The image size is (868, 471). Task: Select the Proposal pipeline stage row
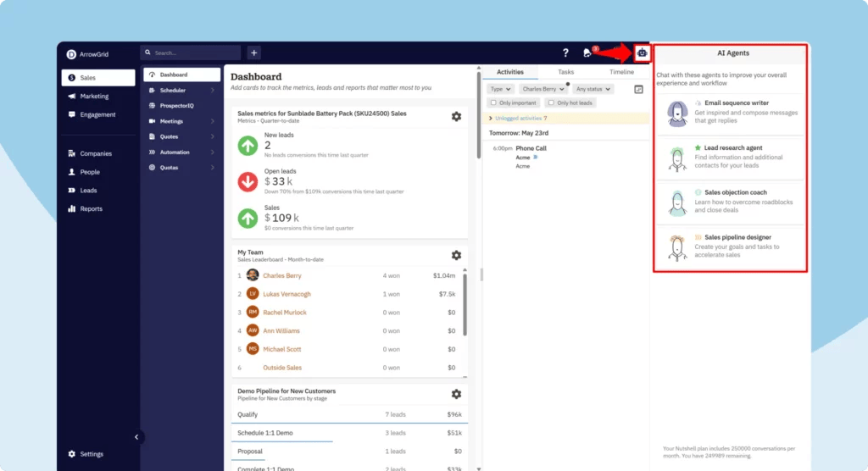pos(349,451)
